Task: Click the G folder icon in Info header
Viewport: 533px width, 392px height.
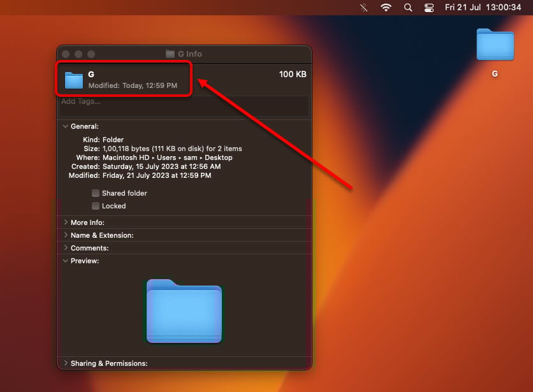Action: point(74,80)
